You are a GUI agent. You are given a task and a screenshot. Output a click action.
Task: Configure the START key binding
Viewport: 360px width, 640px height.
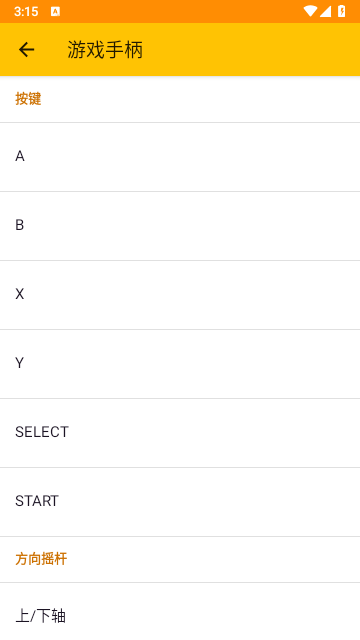pyautogui.click(x=180, y=502)
